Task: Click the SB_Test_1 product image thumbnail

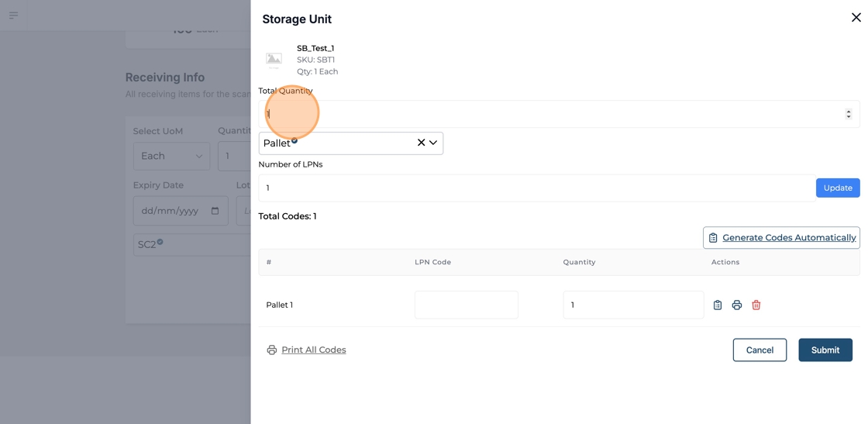Action: pyautogui.click(x=274, y=60)
